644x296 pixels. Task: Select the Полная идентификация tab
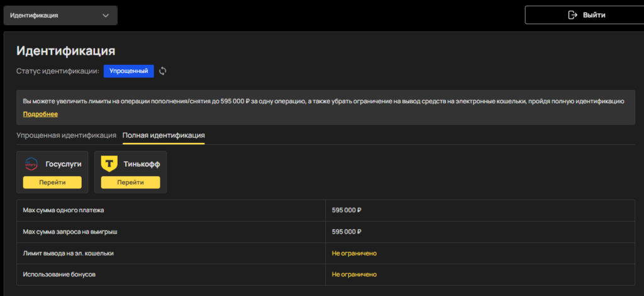(x=164, y=135)
